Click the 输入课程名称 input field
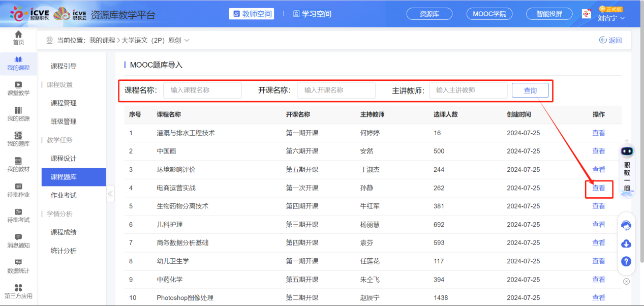The width and height of the screenshot is (644, 306). pos(202,90)
